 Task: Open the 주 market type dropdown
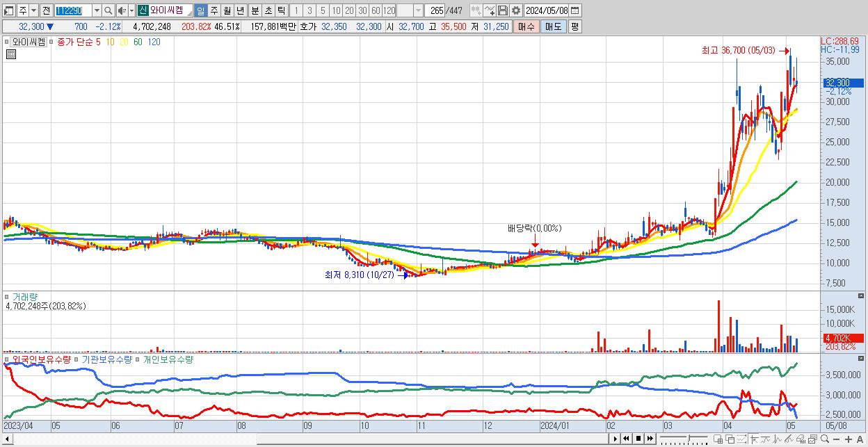click(x=33, y=10)
